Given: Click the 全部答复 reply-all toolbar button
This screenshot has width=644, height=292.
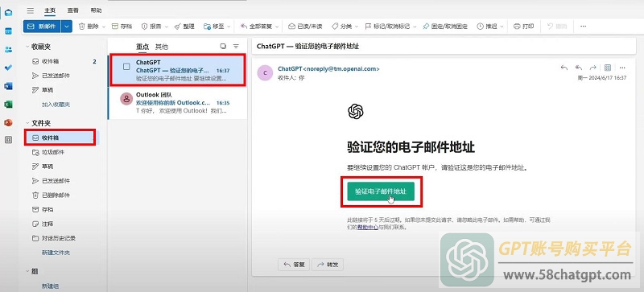Looking at the screenshot, I should 256,27.
